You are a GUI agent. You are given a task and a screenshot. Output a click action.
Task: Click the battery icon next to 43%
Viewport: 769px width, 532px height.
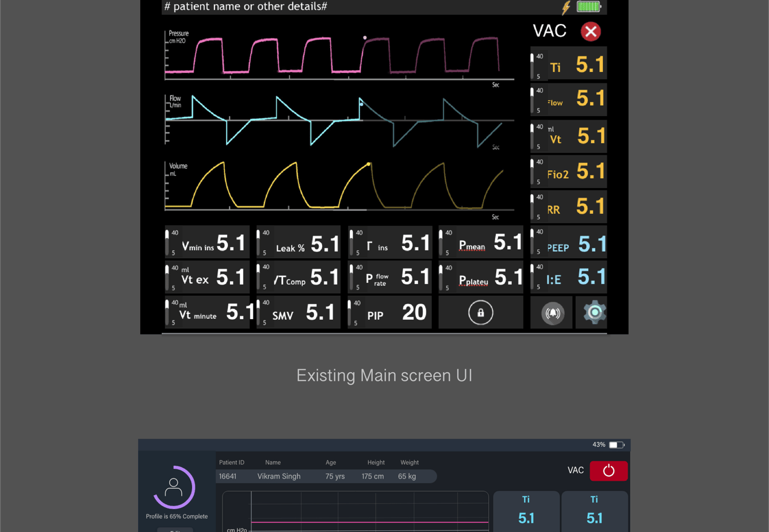pos(617,445)
